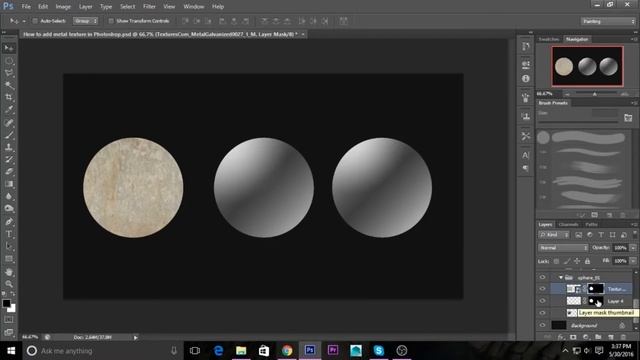Hide the sphere group layer

(542, 278)
